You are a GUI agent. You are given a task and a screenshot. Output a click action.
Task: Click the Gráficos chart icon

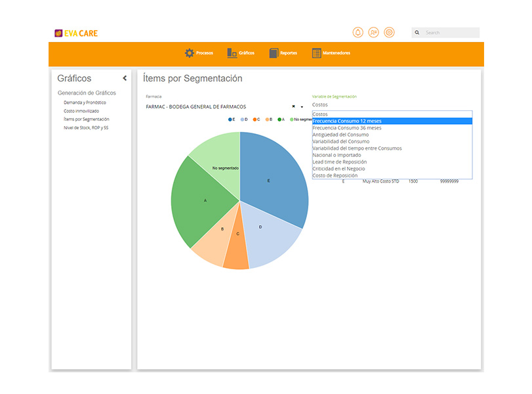pyautogui.click(x=232, y=53)
